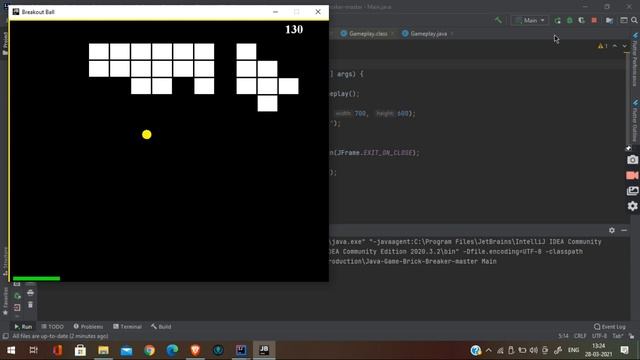Open the Build tool window tab
Viewport: 640px width, 360px height.
[161, 327]
